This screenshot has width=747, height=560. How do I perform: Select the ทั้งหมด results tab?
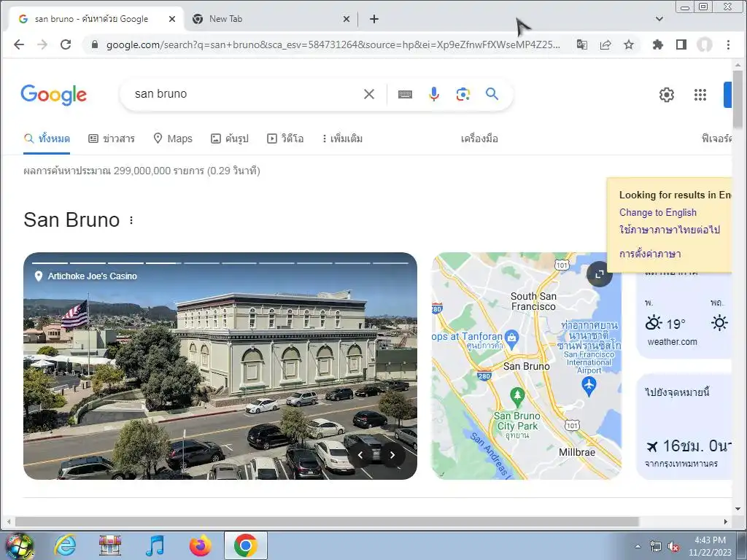47,139
